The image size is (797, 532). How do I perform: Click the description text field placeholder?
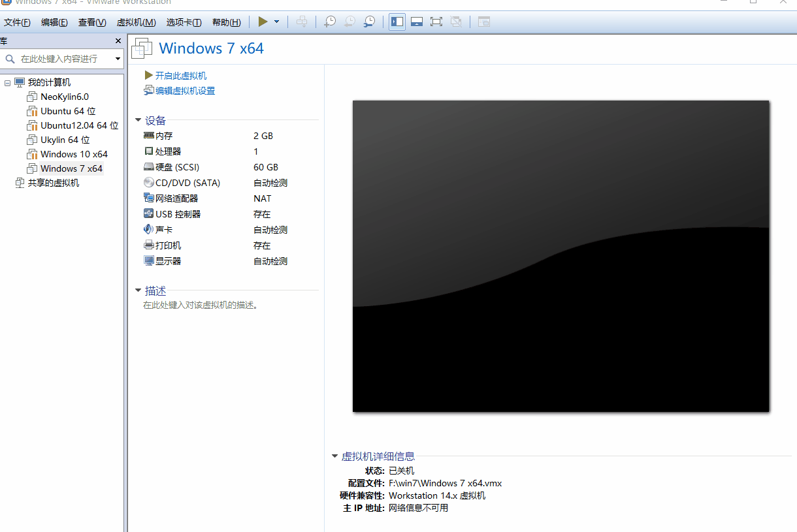point(201,305)
